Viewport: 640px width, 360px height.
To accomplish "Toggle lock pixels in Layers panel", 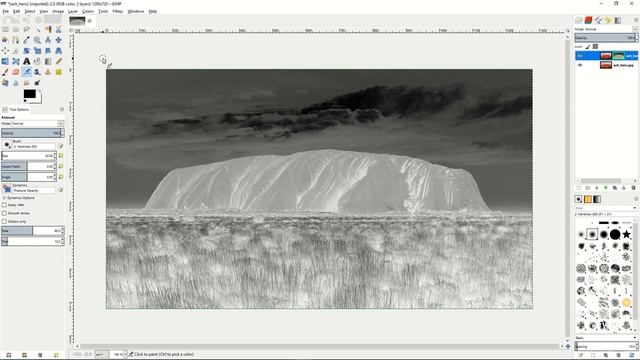I will point(588,47).
